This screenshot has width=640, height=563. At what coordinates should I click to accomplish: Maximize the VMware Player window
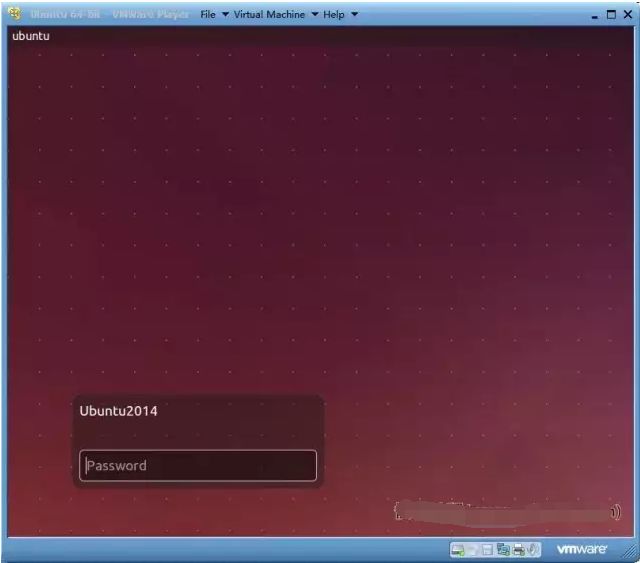pos(611,14)
